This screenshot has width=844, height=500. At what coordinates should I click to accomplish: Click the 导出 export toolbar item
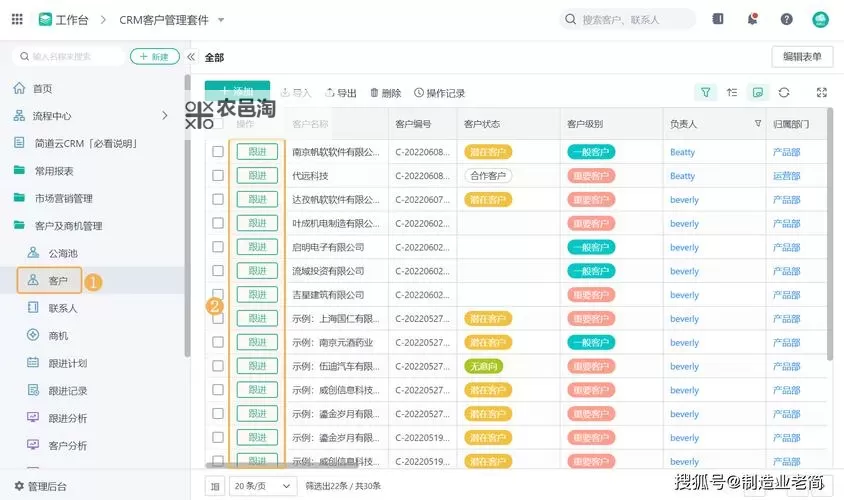click(x=341, y=93)
